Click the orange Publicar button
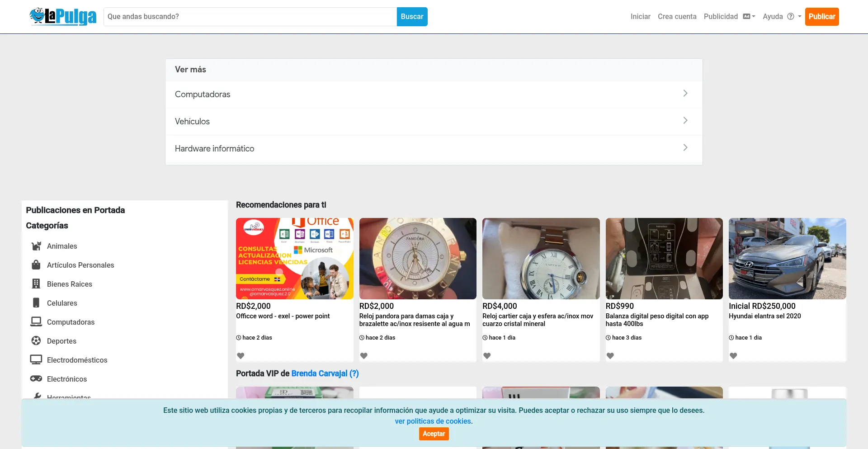The image size is (868, 449). coord(822,17)
